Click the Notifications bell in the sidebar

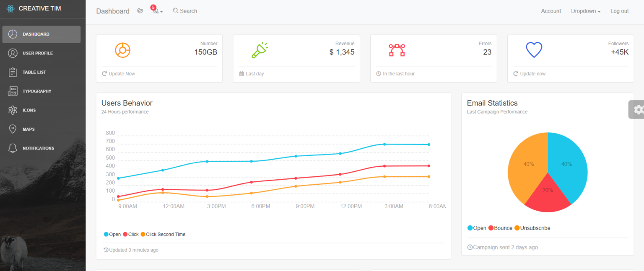[x=13, y=148]
